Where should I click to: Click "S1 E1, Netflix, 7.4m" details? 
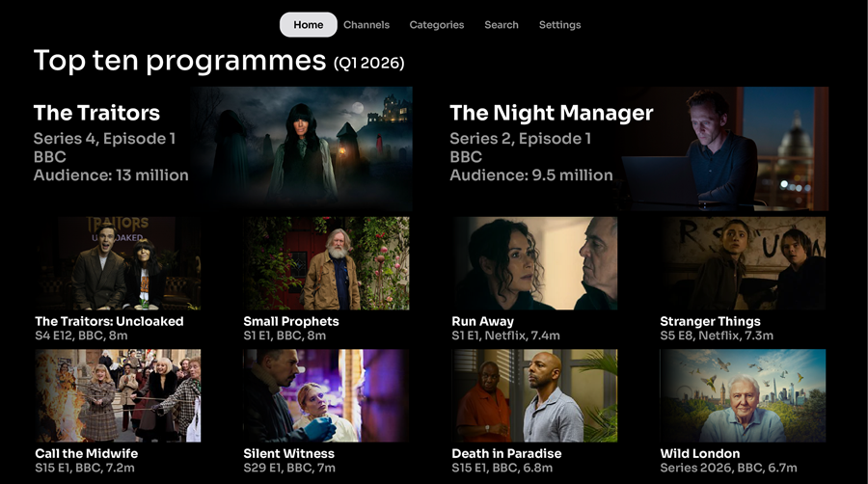[x=506, y=336]
